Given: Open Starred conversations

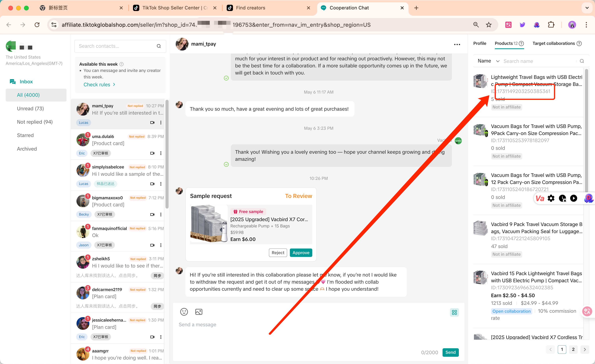Looking at the screenshot, I should point(25,135).
